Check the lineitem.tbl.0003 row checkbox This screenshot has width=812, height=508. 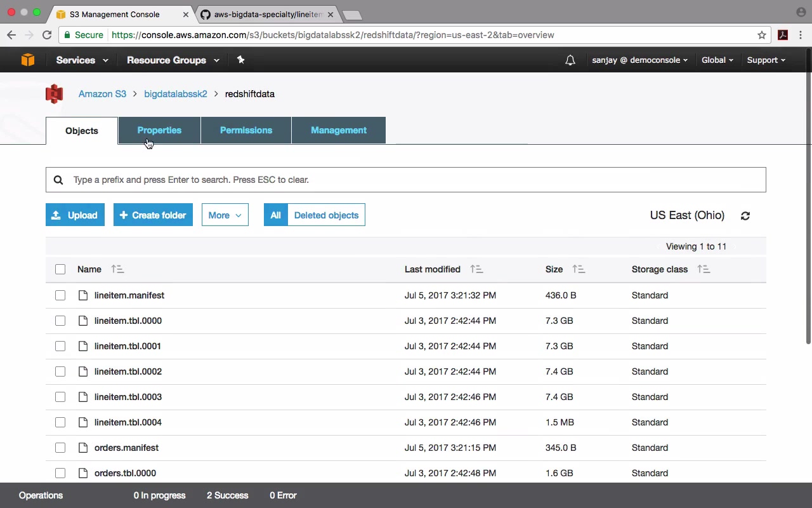[60, 397]
